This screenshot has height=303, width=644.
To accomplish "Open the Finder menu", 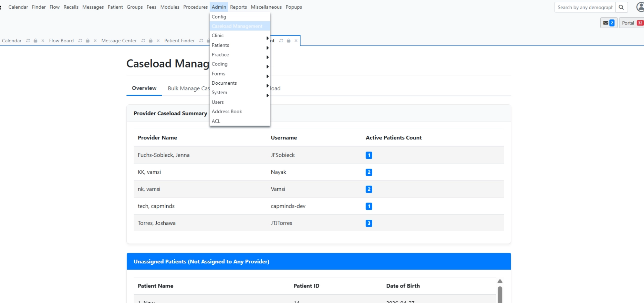I will (39, 7).
